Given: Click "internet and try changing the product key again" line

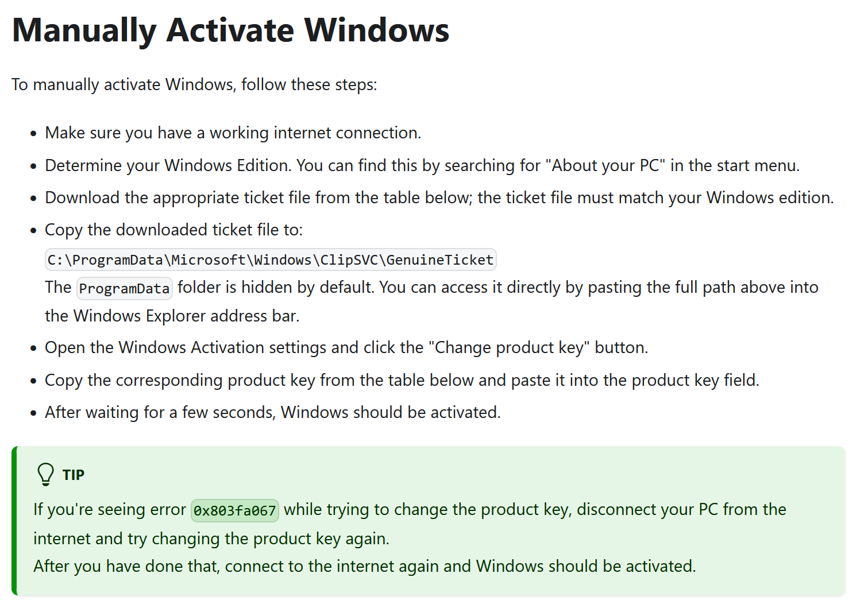Looking at the screenshot, I should [x=211, y=539].
